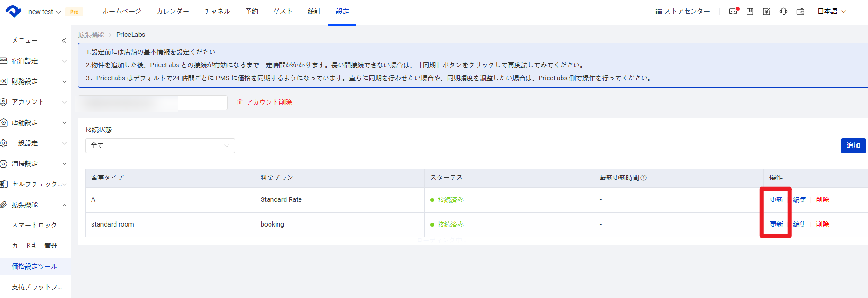
Task: Click the 拡張機能 paperclip icon
Action: 4,205
